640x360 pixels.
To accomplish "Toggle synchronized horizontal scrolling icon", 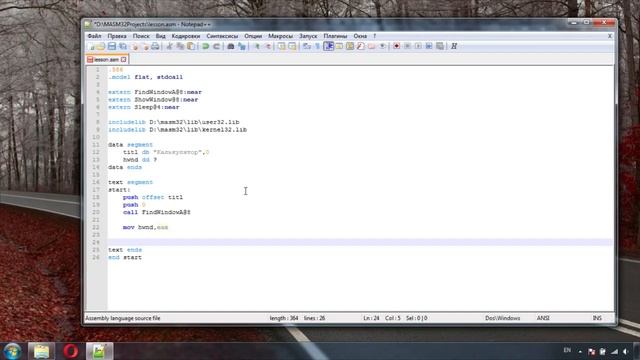I will click(x=292, y=47).
